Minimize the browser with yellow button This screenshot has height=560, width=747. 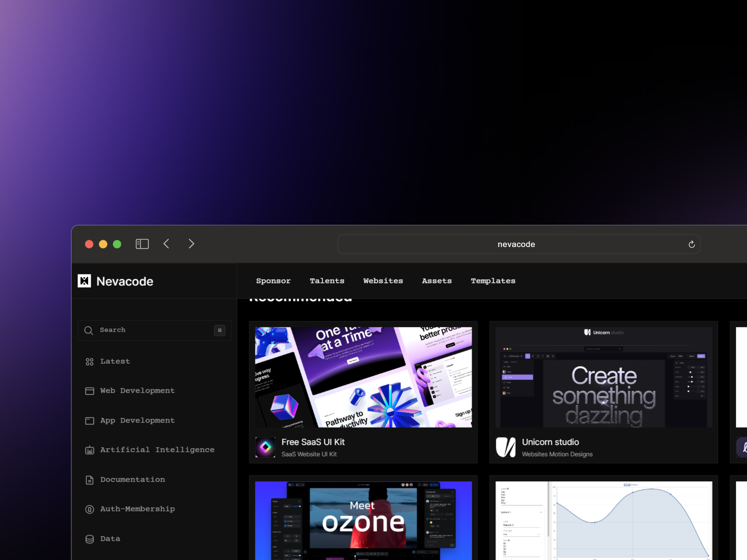pos(103,244)
